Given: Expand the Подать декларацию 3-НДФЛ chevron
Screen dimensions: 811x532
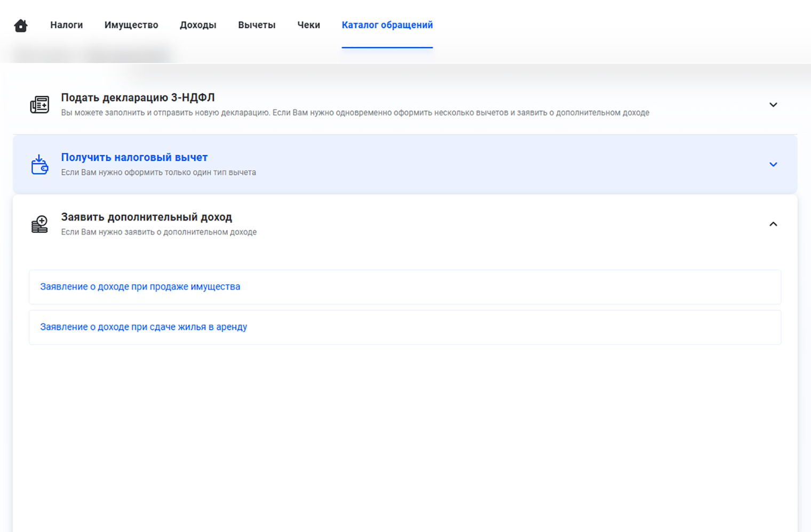Looking at the screenshot, I should pos(773,105).
